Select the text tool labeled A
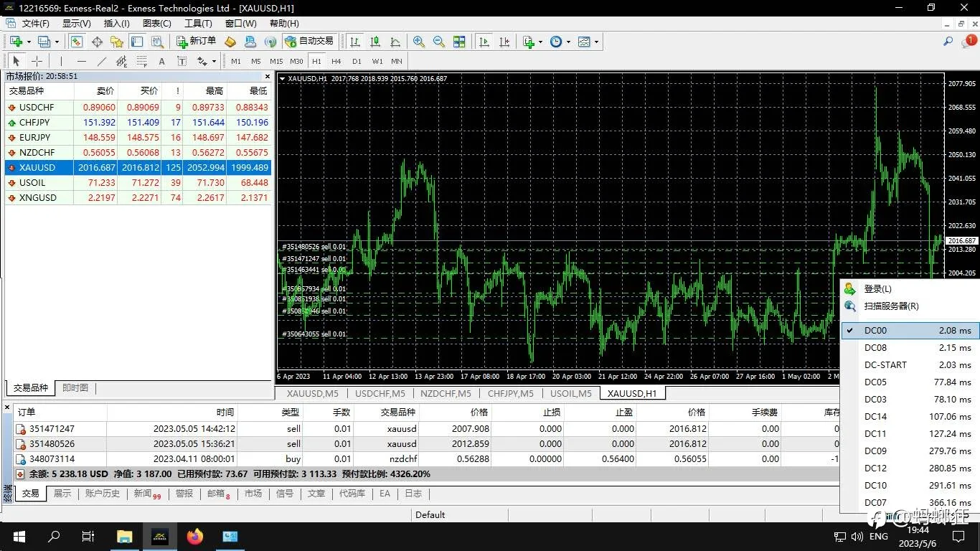Viewport: 980px width, 551px height. coord(161,61)
